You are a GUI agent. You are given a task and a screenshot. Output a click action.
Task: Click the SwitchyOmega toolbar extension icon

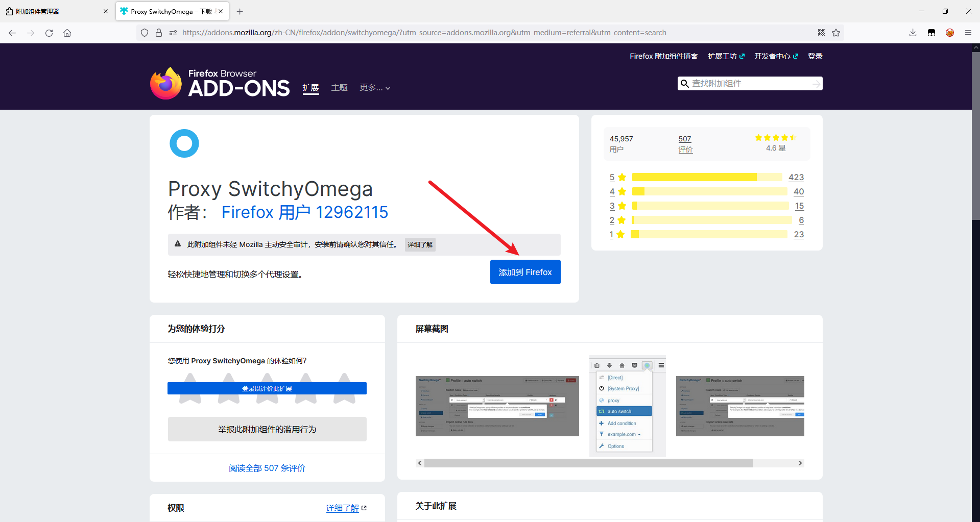[950, 33]
